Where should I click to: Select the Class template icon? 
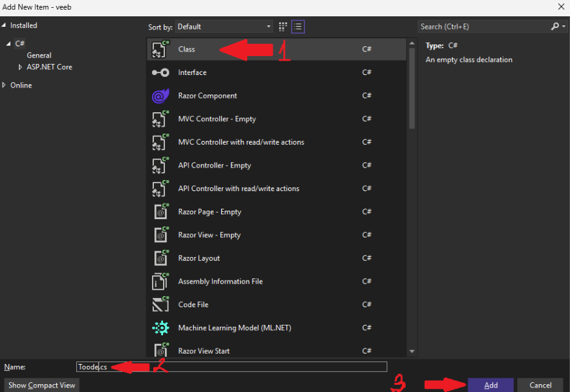pyautogui.click(x=160, y=50)
